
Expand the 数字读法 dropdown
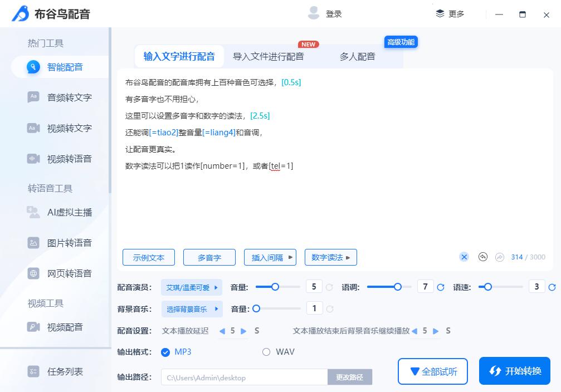pyautogui.click(x=330, y=257)
